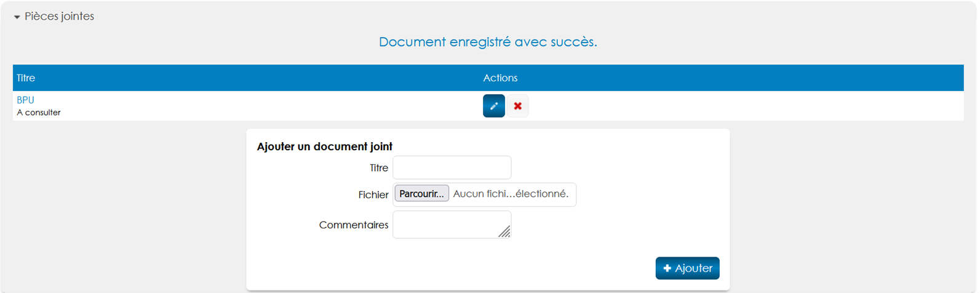The height and width of the screenshot is (293, 980).
Task: Click the plus icon on Ajouter button
Action: click(667, 268)
